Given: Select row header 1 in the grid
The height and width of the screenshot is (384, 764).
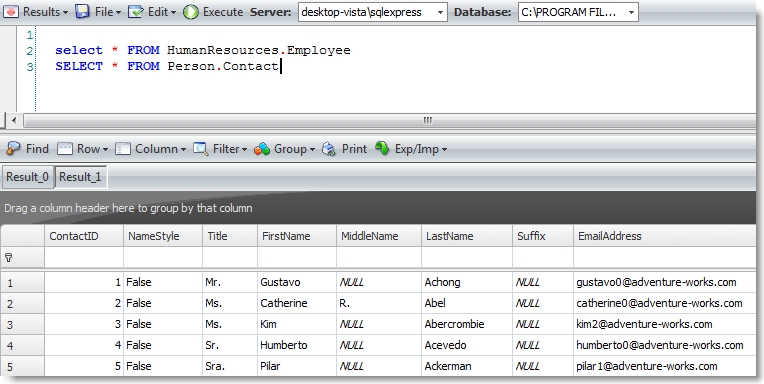Looking at the screenshot, I should point(22,283).
